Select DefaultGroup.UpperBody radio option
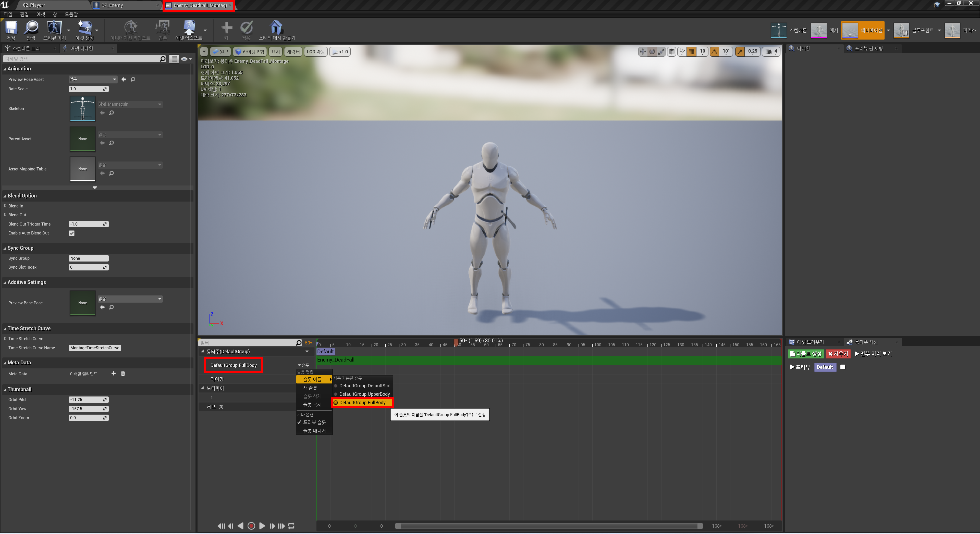This screenshot has height=534, width=980. (363, 394)
